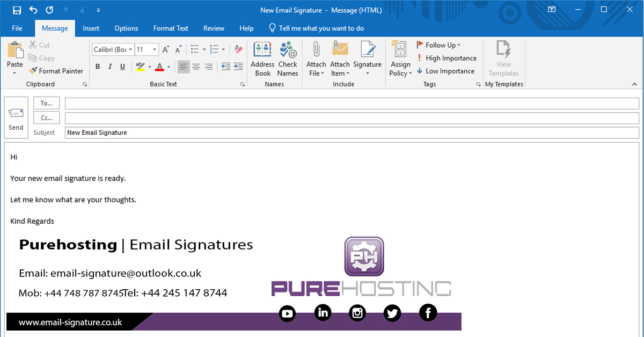644x337 pixels.
Task: Toggle Underline formatting
Action: tap(122, 67)
